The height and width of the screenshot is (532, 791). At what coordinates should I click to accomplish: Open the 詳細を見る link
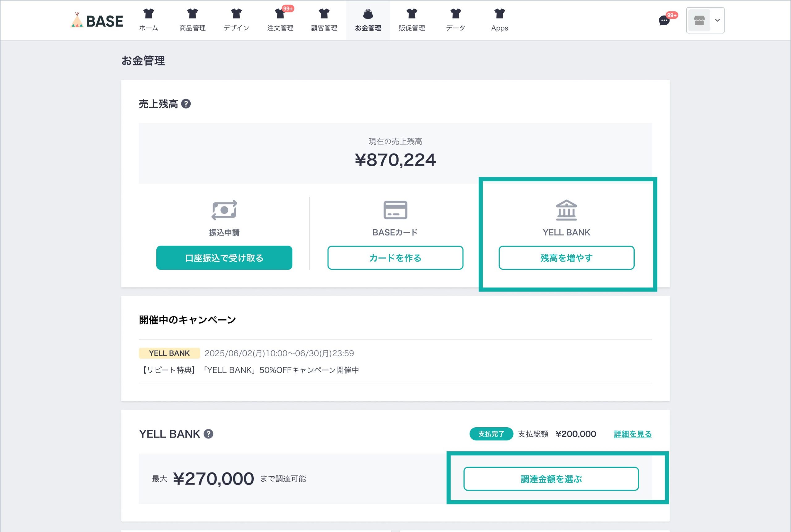click(x=633, y=434)
